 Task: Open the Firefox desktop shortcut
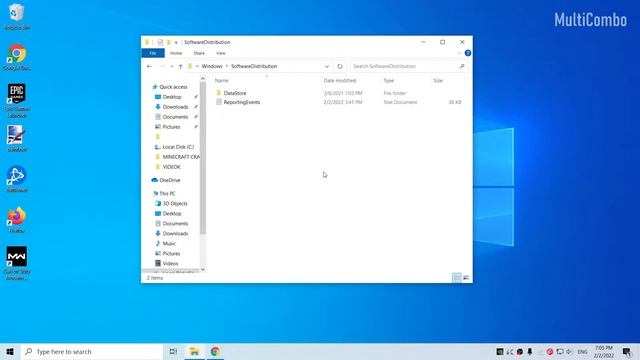click(x=17, y=220)
